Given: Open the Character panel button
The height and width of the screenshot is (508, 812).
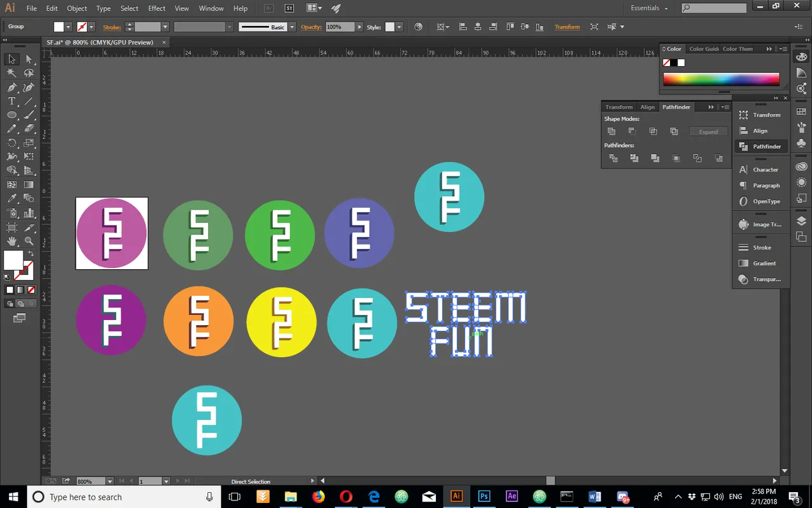Looking at the screenshot, I should (x=760, y=170).
